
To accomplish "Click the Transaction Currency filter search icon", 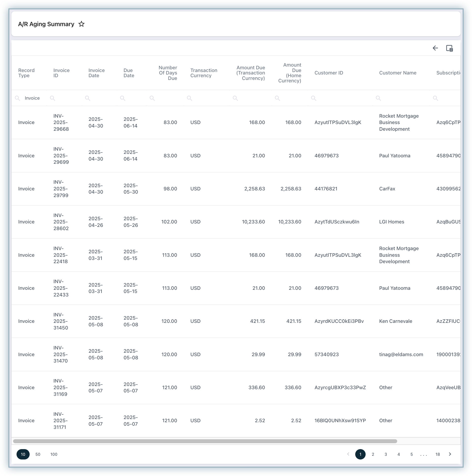I will point(190,98).
